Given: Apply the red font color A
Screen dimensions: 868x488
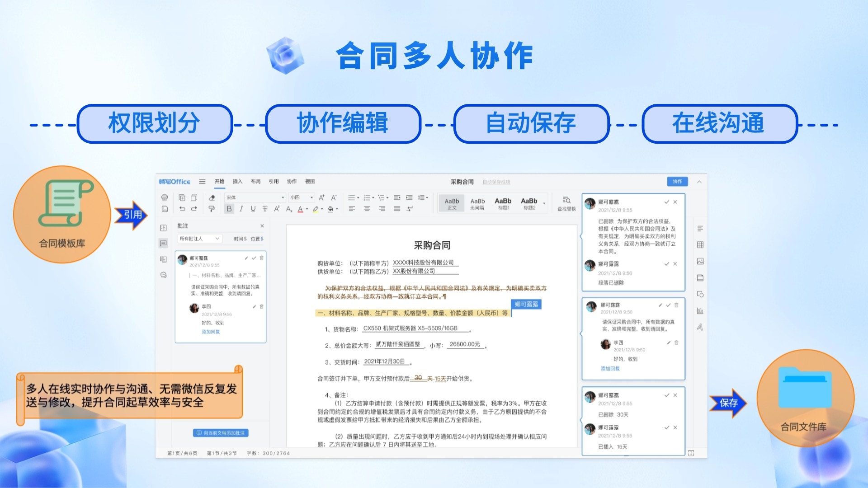Looking at the screenshot, I should click(x=300, y=209).
